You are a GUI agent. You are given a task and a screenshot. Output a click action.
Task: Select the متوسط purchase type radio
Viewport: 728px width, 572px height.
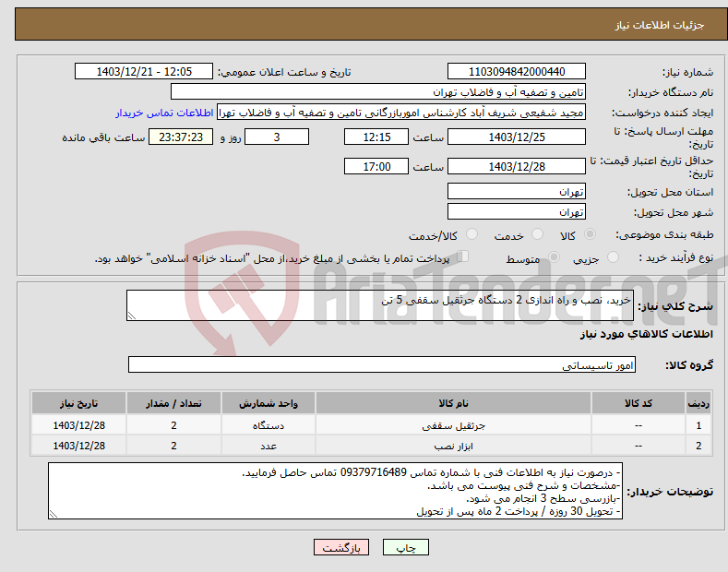(554, 257)
